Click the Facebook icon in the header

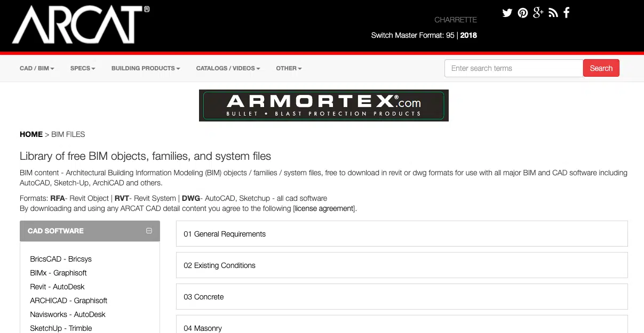coord(567,13)
